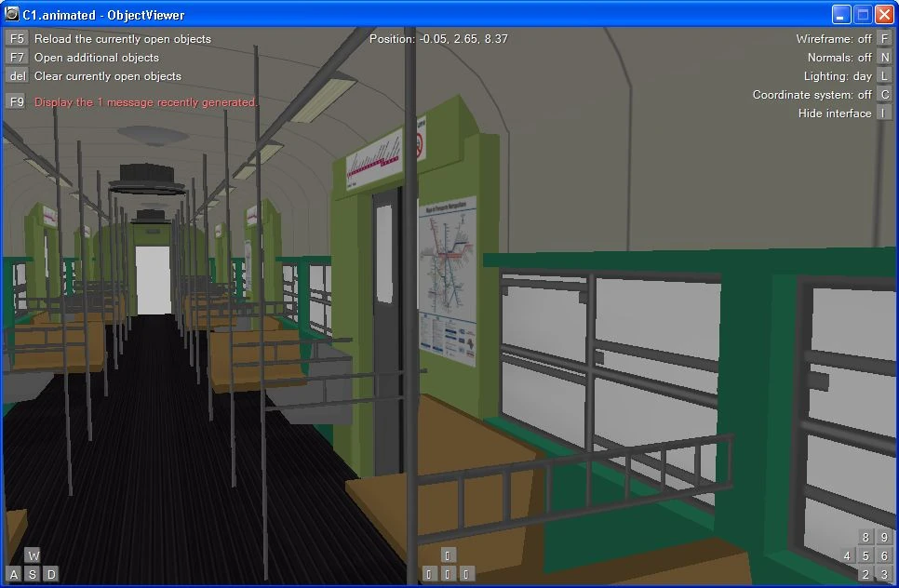Click the numpad 5 key icon

pos(865,555)
